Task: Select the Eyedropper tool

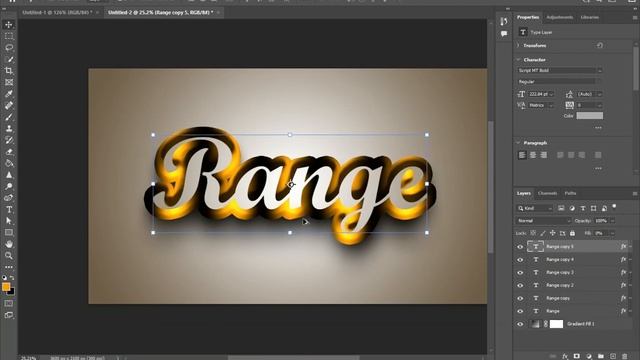Action: [9, 94]
